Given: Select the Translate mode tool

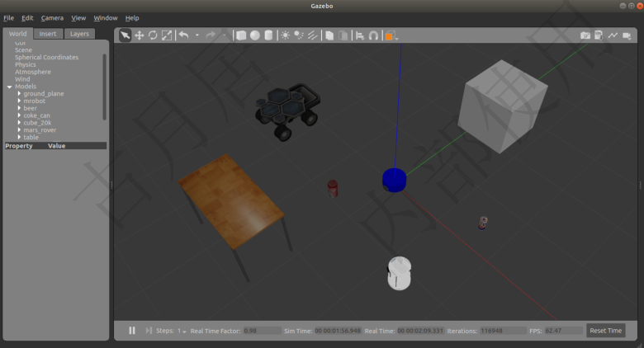Looking at the screenshot, I should [x=140, y=35].
